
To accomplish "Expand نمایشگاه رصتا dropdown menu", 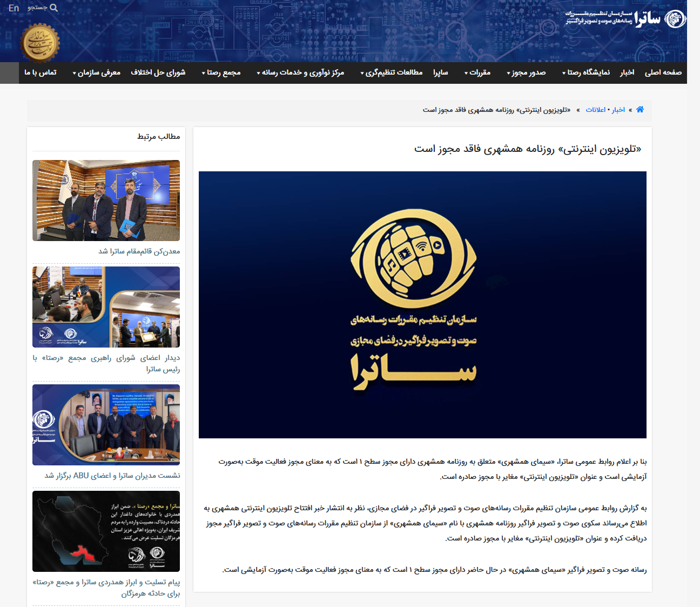I will coord(586,72).
